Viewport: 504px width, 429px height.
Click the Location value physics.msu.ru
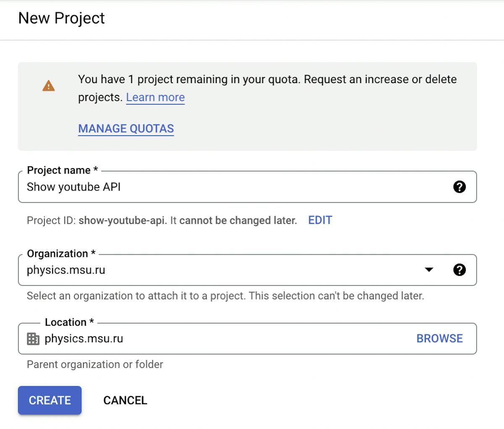click(x=84, y=339)
